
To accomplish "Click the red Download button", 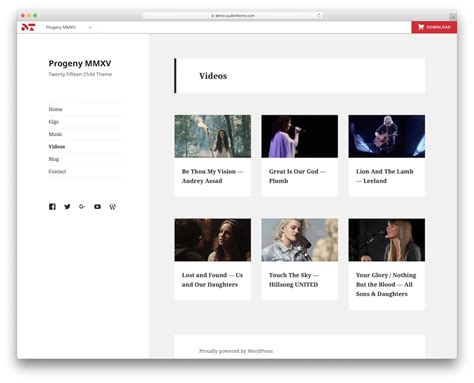I will pyautogui.click(x=434, y=27).
